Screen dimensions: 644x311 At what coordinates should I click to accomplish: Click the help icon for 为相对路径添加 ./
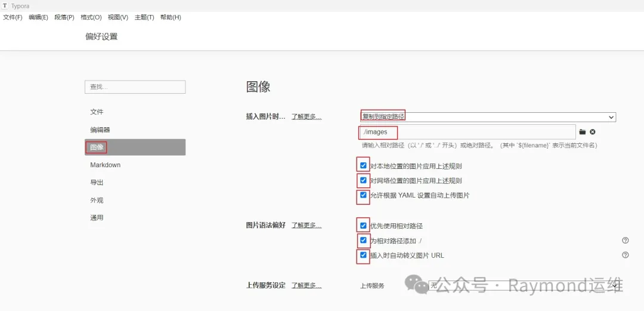(626, 240)
